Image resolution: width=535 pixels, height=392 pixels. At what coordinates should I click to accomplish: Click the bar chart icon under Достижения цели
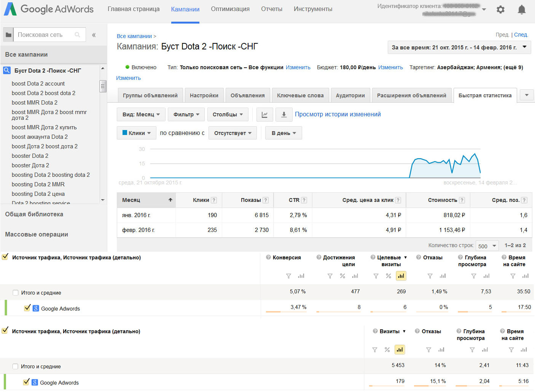point(355,276)
